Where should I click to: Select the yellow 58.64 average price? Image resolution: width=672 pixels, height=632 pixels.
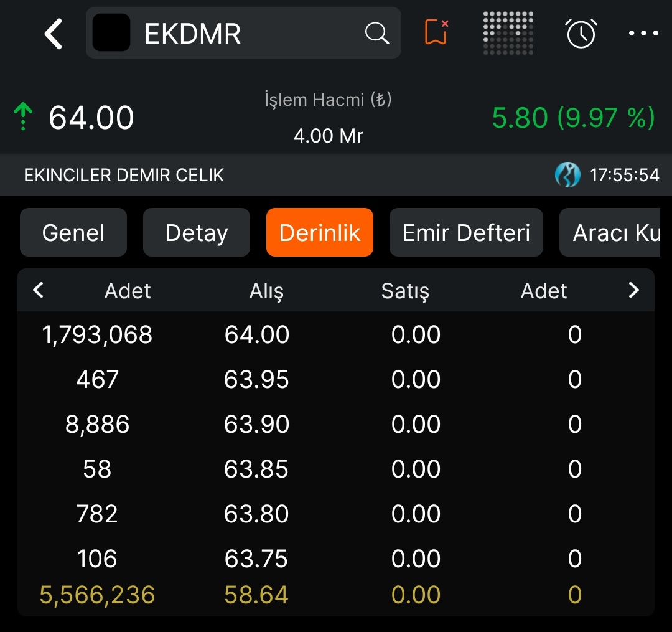tap(256, 595)
